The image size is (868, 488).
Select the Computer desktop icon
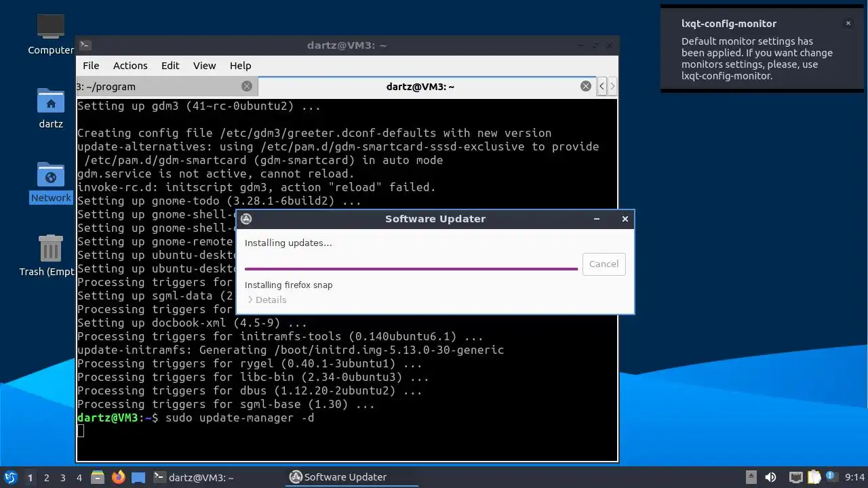(x=51, y=34)
